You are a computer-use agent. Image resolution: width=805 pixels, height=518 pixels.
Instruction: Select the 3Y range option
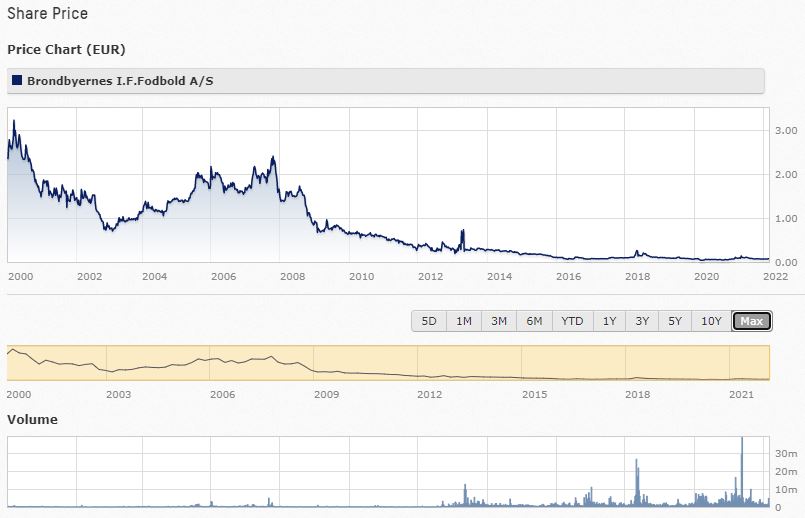click(x=642, y=321)
